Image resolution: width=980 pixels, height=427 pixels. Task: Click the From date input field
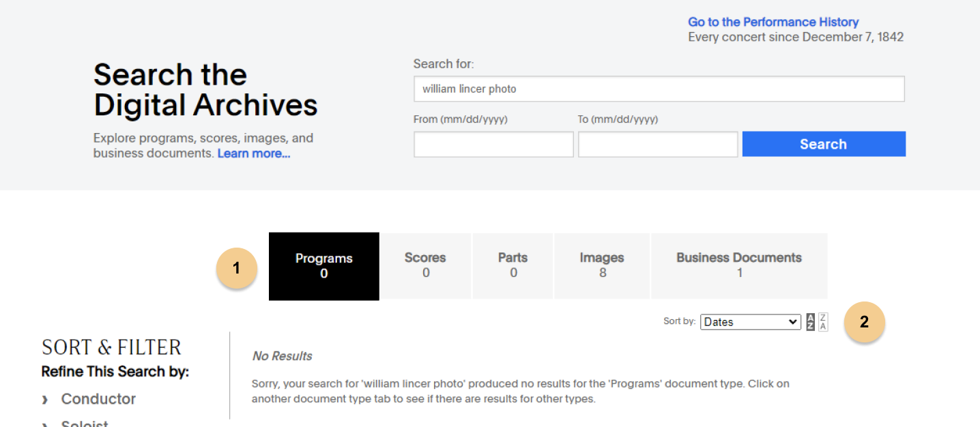coord(493,145)
